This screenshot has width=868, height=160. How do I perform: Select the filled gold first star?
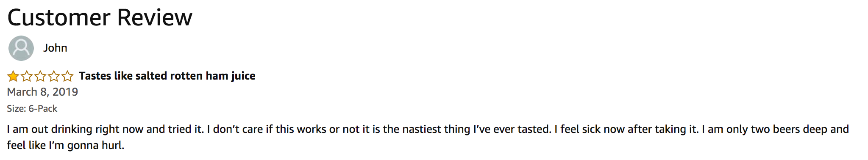(13, 76)
